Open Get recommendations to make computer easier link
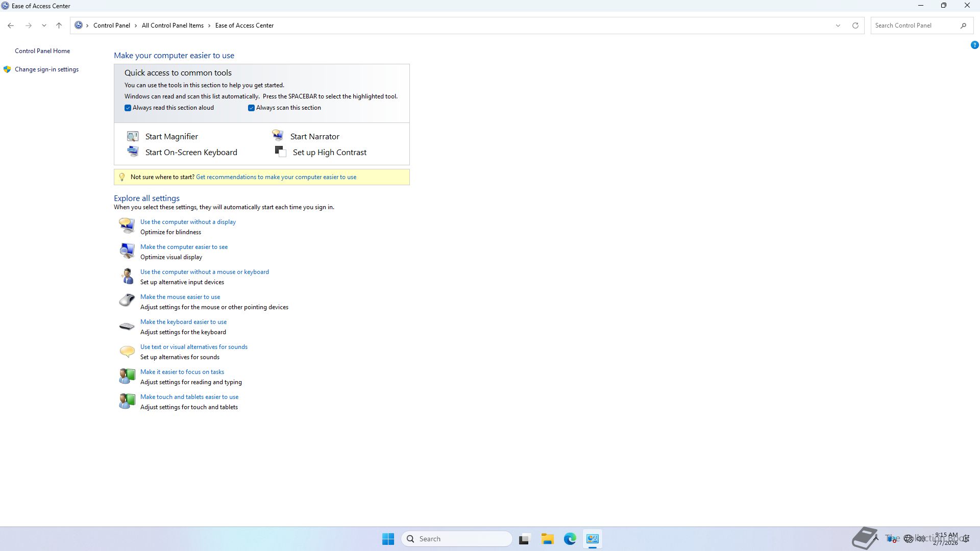The width and height of the screenshot is (980, 551). pyautogui.click(x=276, y=177)
